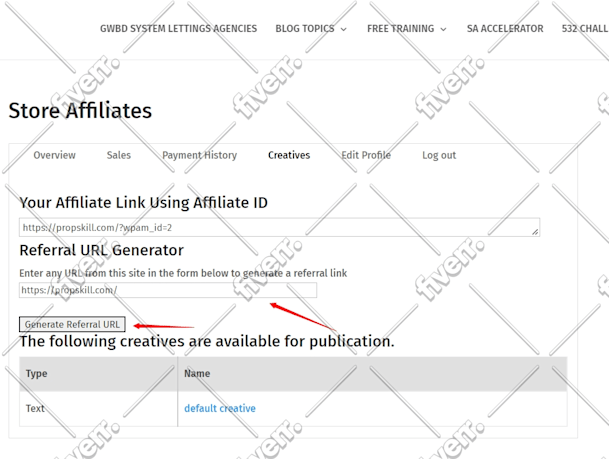609x459 pixels.
Task: Click the Store Affiliates page heading
Action: click(80, 111)
